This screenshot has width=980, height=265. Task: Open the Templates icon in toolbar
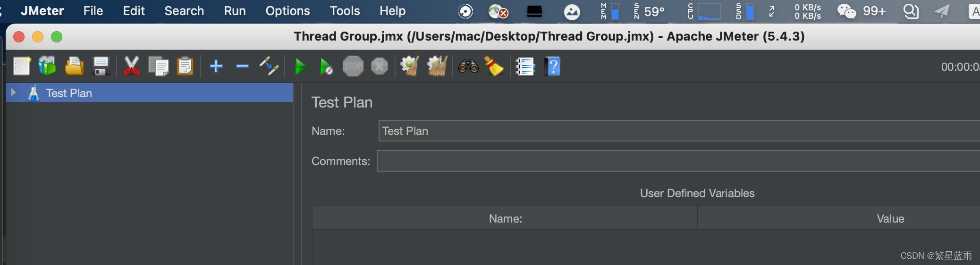pos(47,66)
